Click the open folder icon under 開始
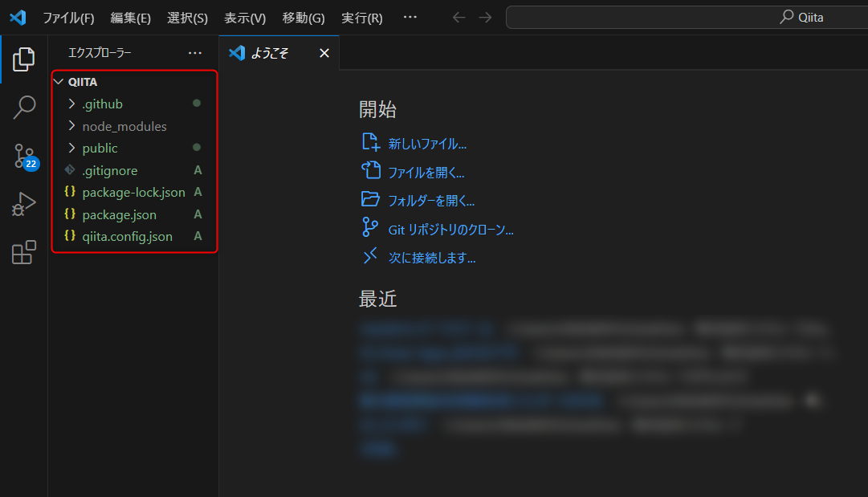868x497 pixels. point(370,198)
